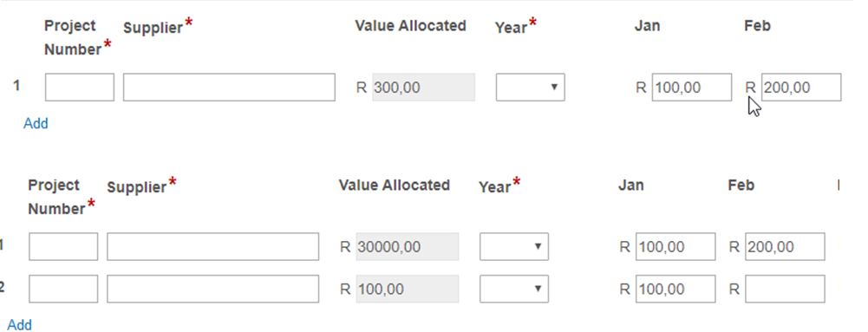This screenshot has width=868, height=332.
Task: Click the Supplier field in the bottom form's first row
Action: click(212, 247)
